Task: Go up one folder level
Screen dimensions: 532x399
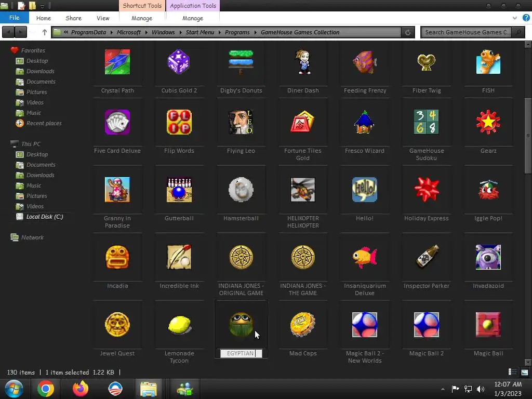Action: (x=45, y=32)
